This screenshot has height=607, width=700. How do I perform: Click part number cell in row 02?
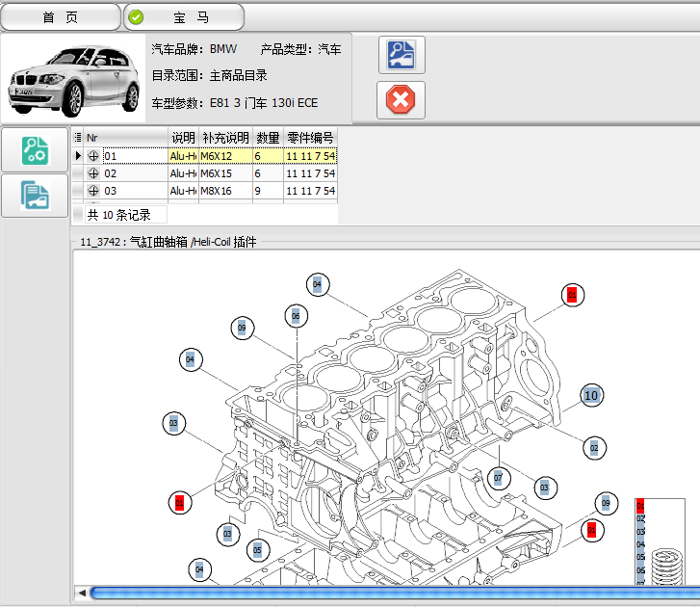click(x=310, y=173)
